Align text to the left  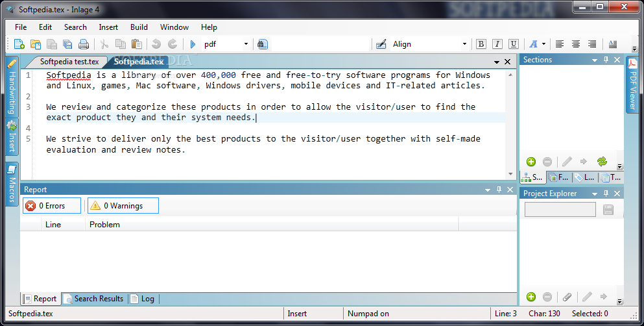pos(560,44)
